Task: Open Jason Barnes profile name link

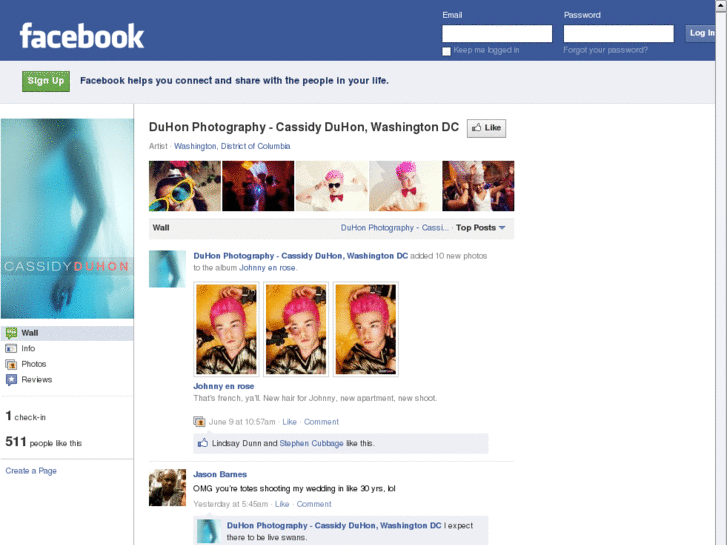Action: tap(220, 474)
